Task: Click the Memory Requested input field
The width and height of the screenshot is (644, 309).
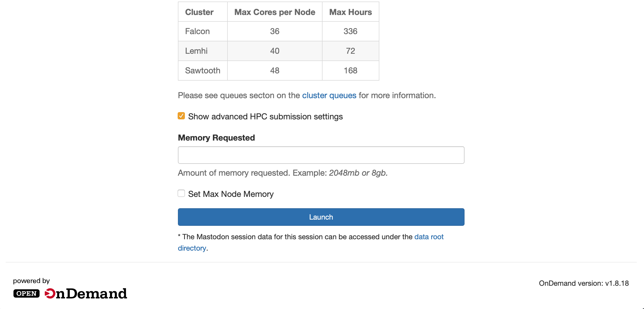Action: [321, 155]
